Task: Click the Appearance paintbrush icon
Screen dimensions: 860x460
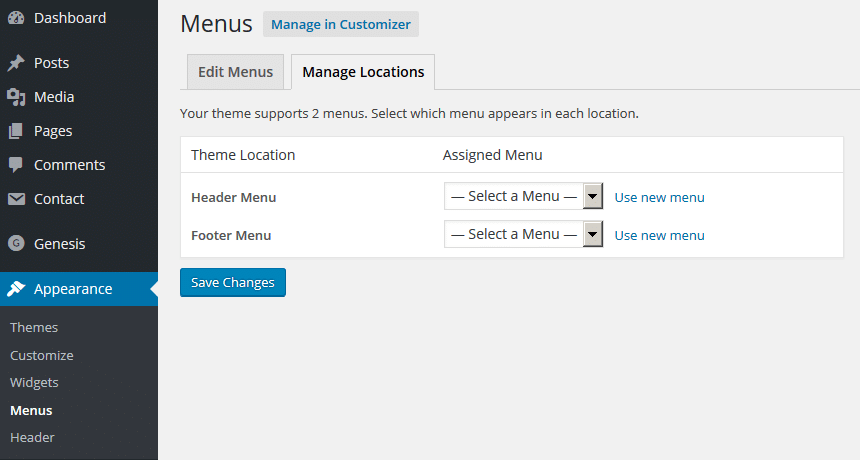Action: click(16, 288)
